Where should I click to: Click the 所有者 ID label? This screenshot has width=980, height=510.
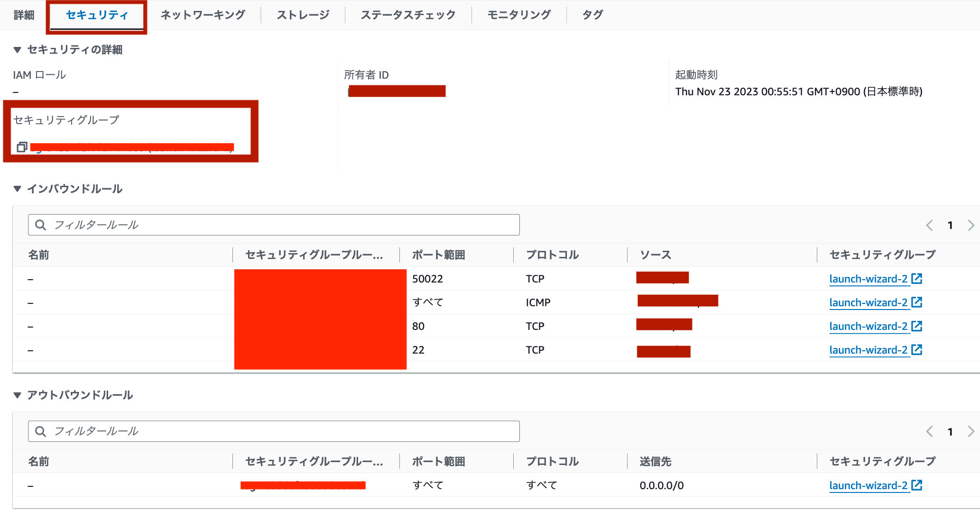coord(366,75)
